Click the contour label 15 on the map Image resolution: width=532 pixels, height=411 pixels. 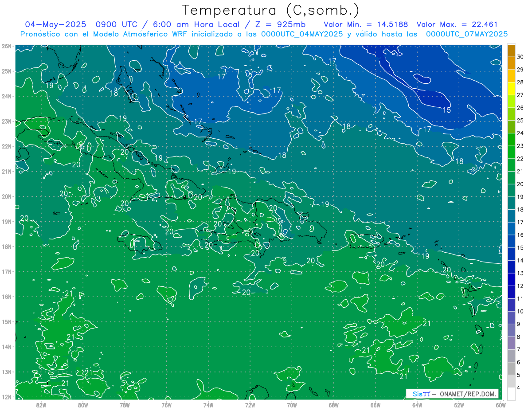click(447, 110)
